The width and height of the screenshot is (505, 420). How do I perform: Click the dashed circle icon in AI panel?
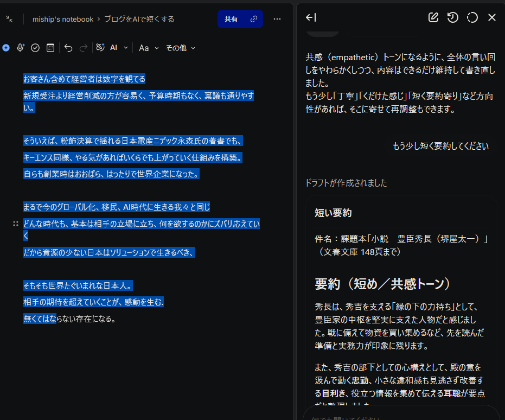coord(472,18)
